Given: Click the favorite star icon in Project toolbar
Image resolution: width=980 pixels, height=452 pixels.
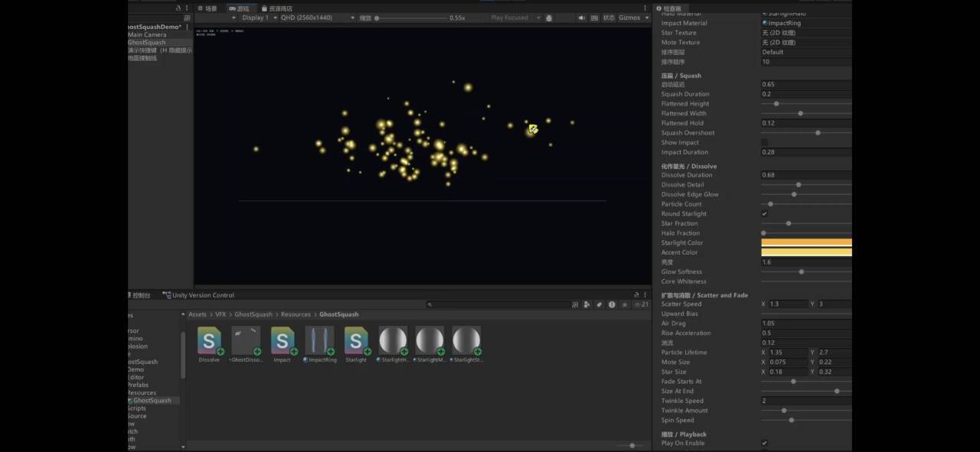Looking at the screenshot, I should (624, 304).
